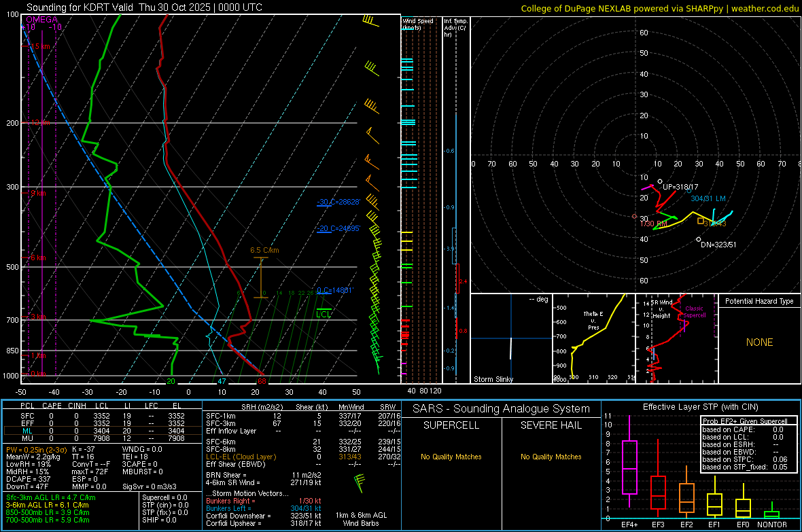Click the magenta EF4+ box in STP chart
Viewport: 802px width, 532px height.
(629, 467)
